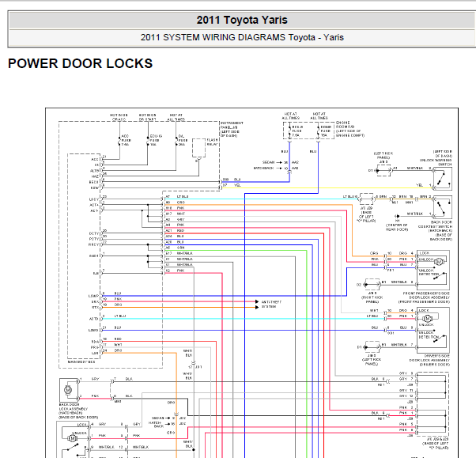Click the 'ANTI-THEFT SYSTEM' label
This screenshot has width=476, height=458.
click(x=271, y=305)
